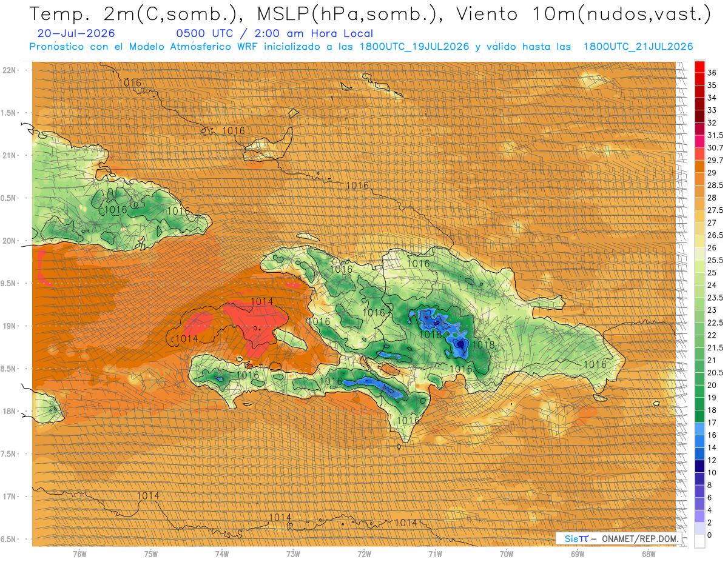The image size is (728, 562).
Task: Click the '70W' longitude label
Action: tap(507, 554)
